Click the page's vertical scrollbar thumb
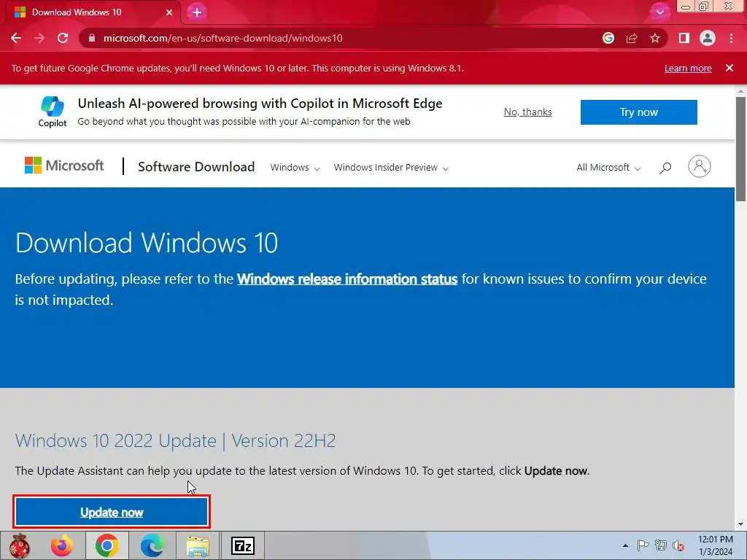 741,149
